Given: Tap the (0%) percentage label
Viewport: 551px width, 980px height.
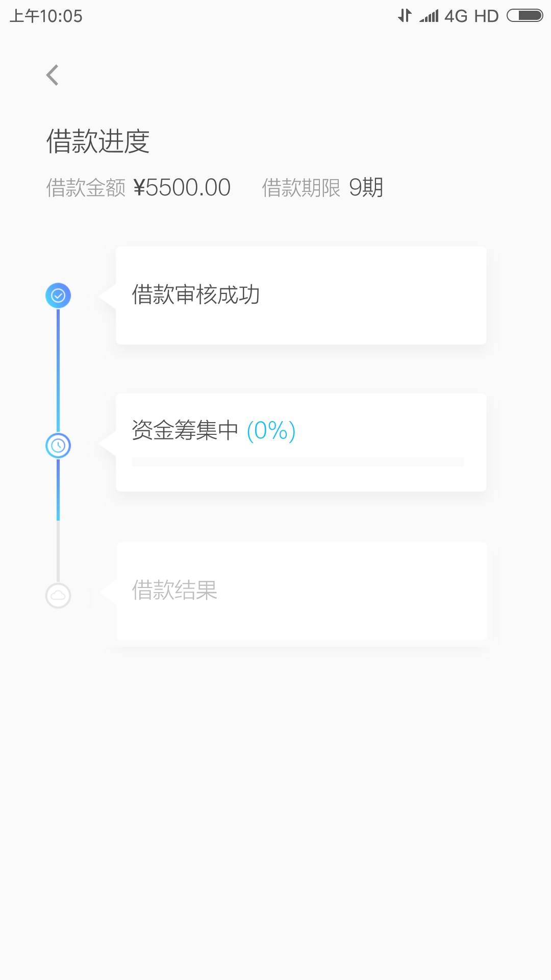Looking at the screenshot, I should click(271, 430).
